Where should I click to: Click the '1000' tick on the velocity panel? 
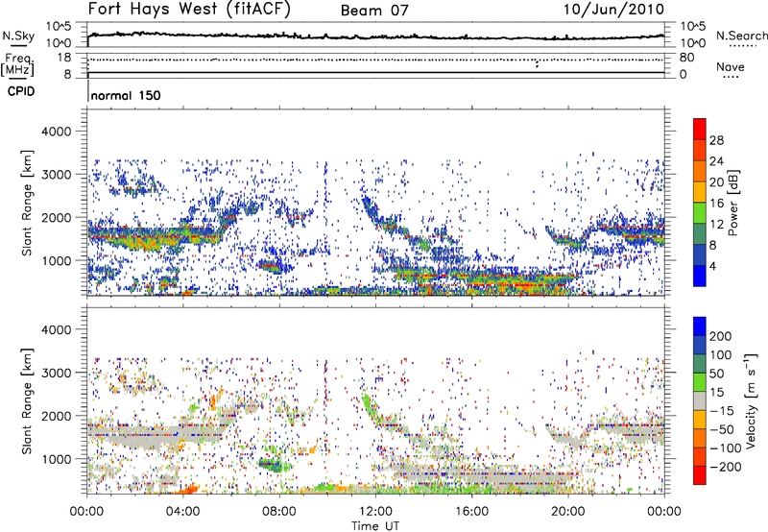pos(57,459)
